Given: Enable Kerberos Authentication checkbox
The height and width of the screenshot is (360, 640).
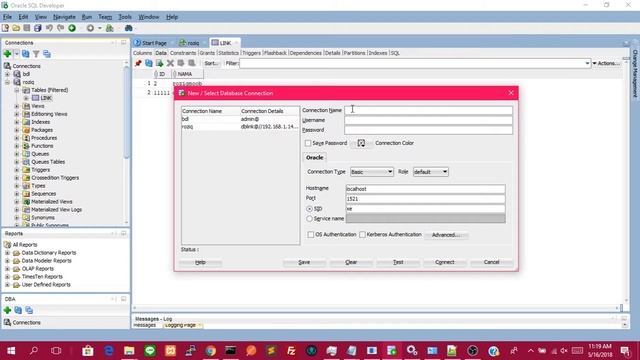Looking at the screenshot, I should pos(362,235).
